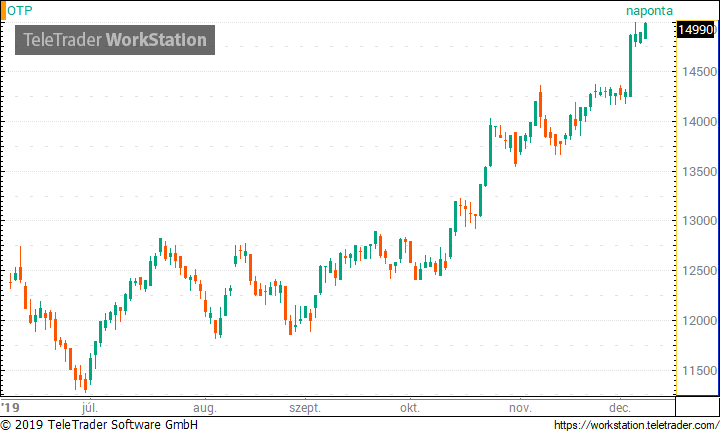The width and height of the screenshot is (720, 434).
Task: Click the 13000 price axis label
Action: 699,221
